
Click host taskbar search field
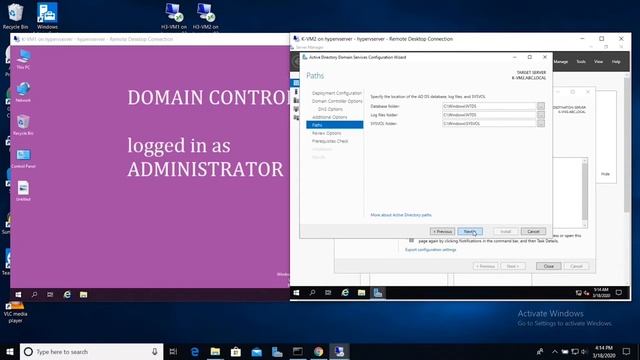tap(92, 351)
